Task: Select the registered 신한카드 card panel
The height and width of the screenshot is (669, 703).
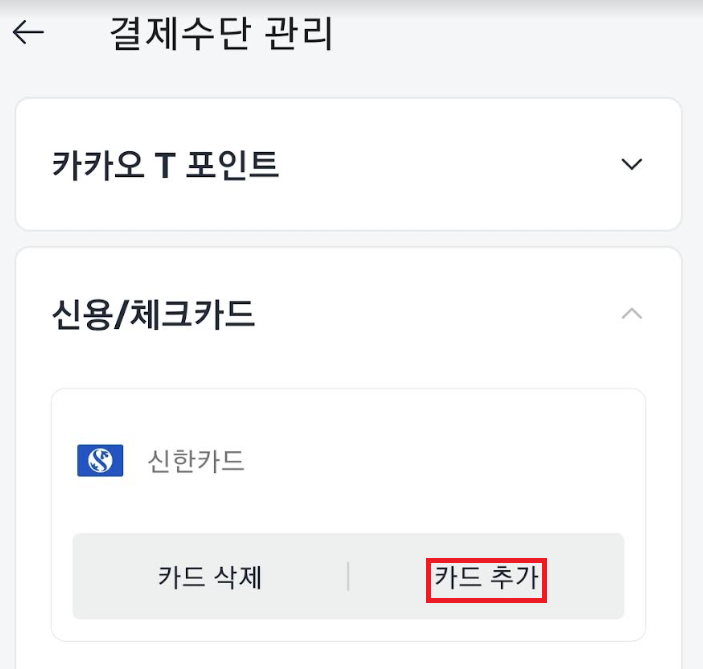Action: click(x=348, y=515)
